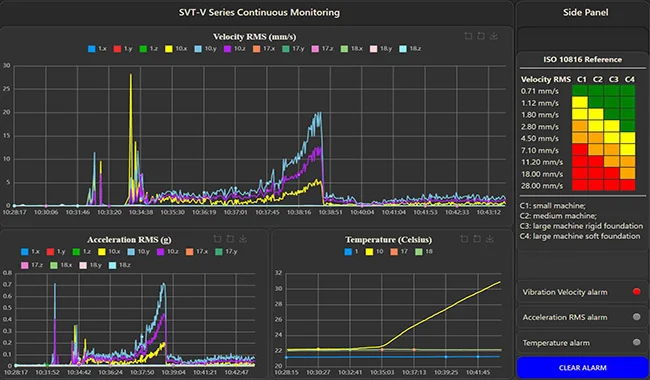Toggle series 18.z in the Velocity RMS legend
The height and width of the screenshot is (380, 650).
click(410, 49)
